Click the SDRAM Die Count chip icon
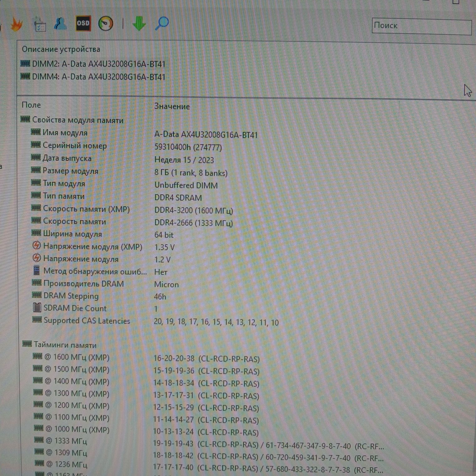476x476 pixels. [x=37, y=307]
